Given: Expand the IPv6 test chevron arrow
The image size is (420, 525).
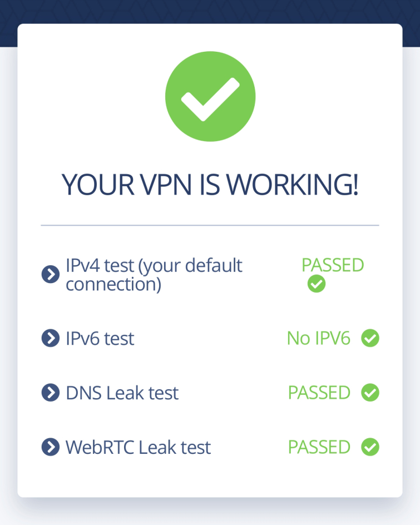Looking at the screenshot, I should (x=51, y=338).
